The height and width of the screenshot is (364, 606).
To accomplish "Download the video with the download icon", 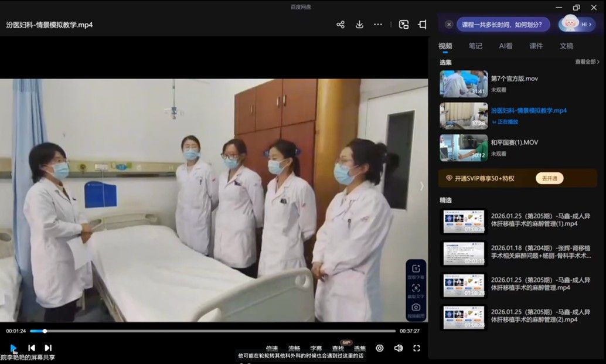I will click(x=359, y=25).
